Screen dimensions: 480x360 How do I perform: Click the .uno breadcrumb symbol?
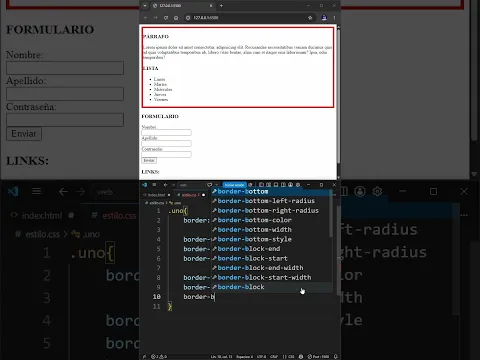[175, 203]
